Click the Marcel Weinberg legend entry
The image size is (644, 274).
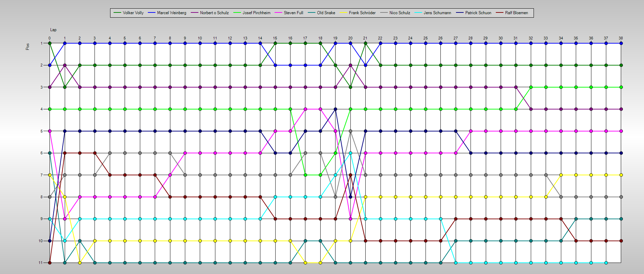167,13
